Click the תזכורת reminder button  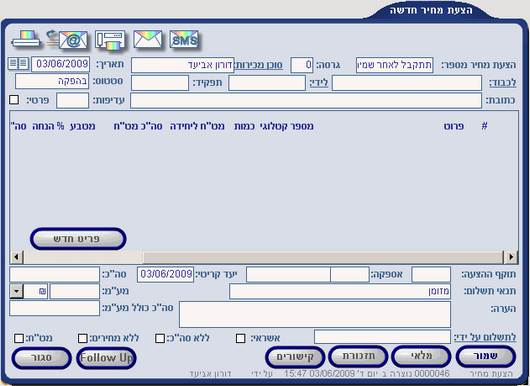[358, 356]
